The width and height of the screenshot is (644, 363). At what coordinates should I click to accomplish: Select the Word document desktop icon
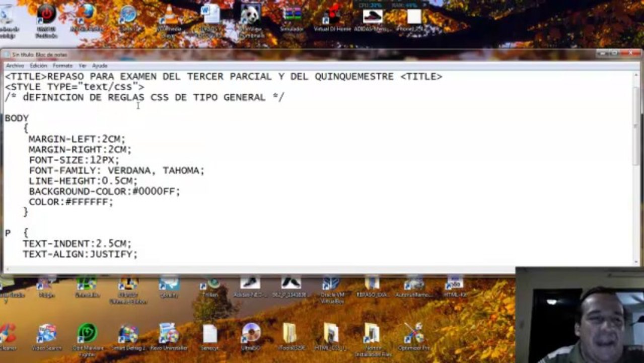(210, 19)
